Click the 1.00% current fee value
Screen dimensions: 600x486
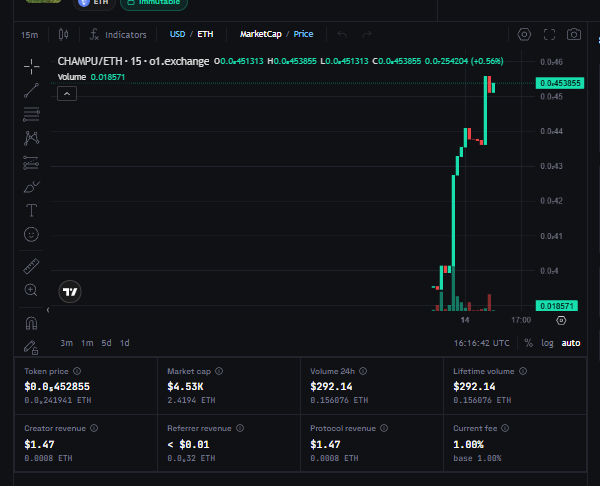tap(468, 445)
